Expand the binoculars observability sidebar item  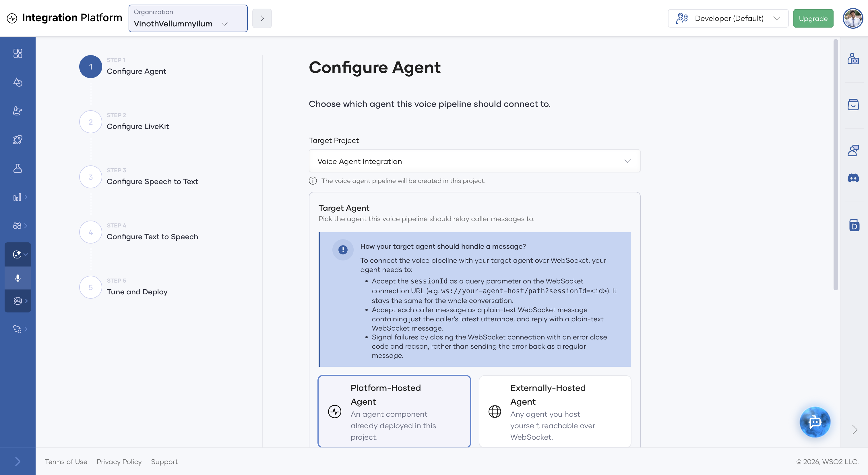tap(20, 225)
